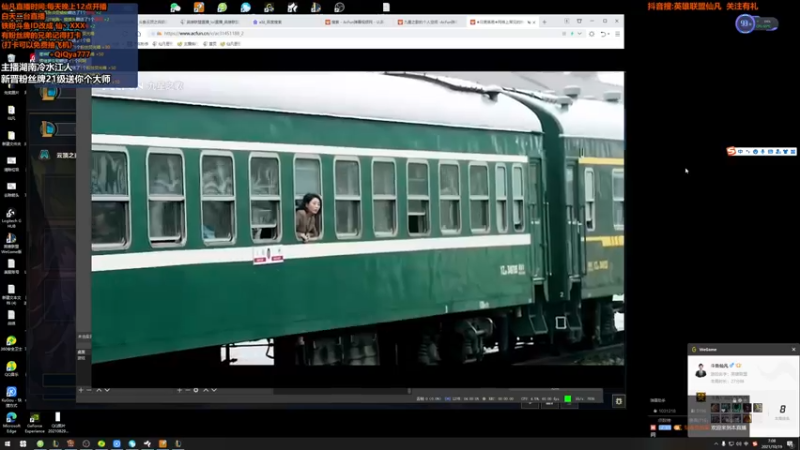Open a new browser tab with plus button
Viewport: 800px width, 450px height.
544,22
